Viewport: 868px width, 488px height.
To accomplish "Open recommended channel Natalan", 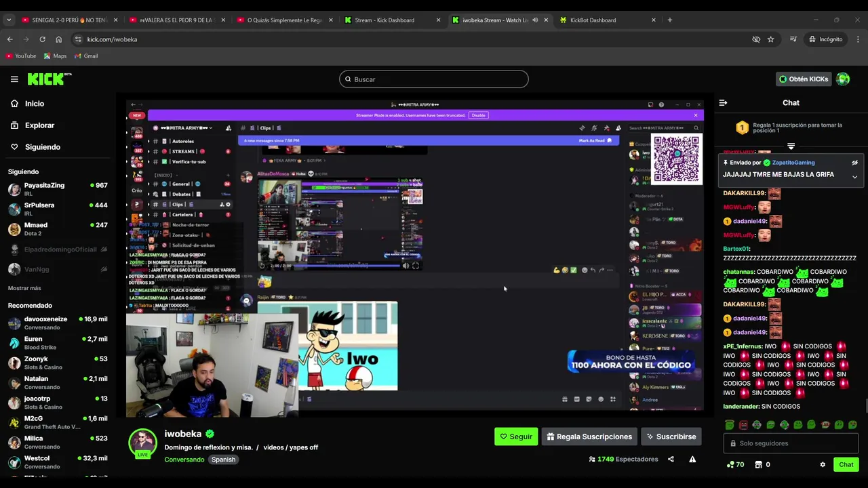I will click(58, 382).
